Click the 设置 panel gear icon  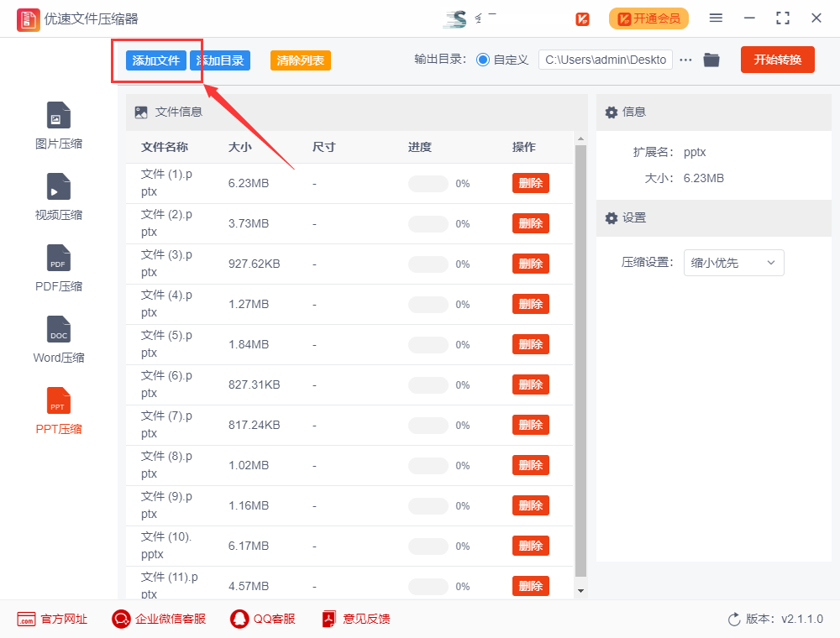point(612,218)
